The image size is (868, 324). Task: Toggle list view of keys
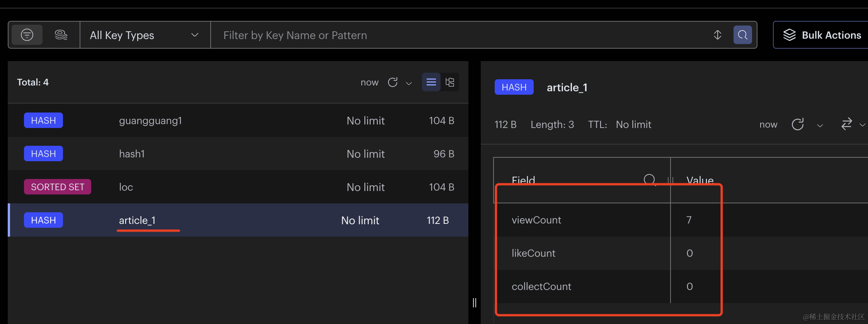[x=431, y=82]
